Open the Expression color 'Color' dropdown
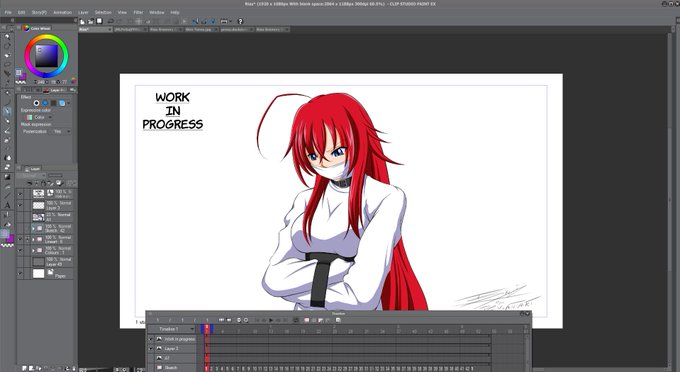This screenshot has width=680, height=372. 39,117
